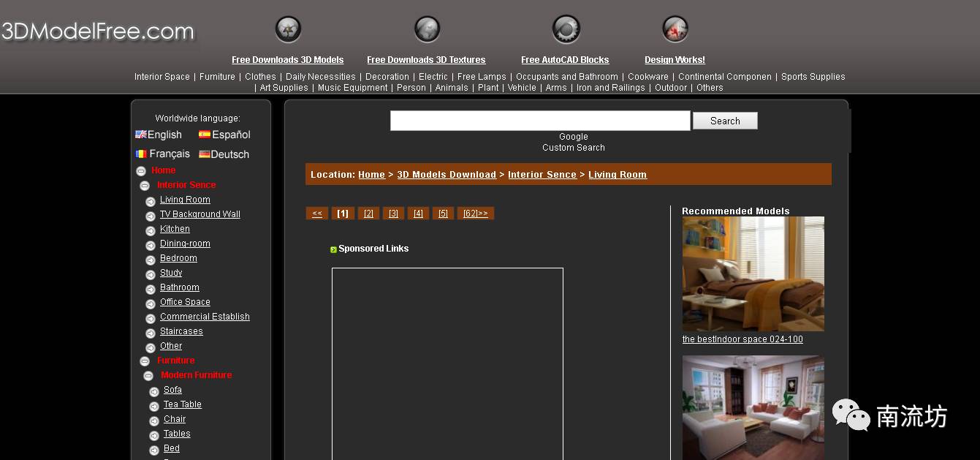The image size is (980, 460).
Task: Click the Google custom search input field
Action: 540,121
